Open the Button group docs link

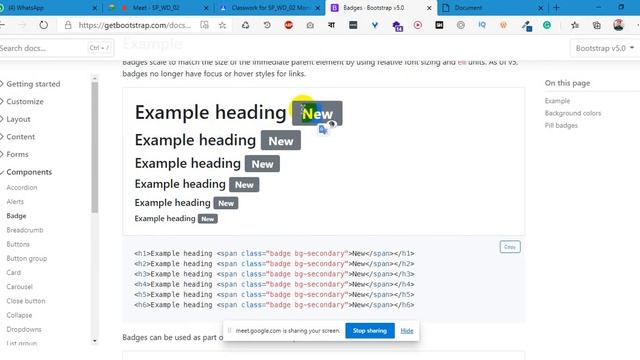pos(27,258)
